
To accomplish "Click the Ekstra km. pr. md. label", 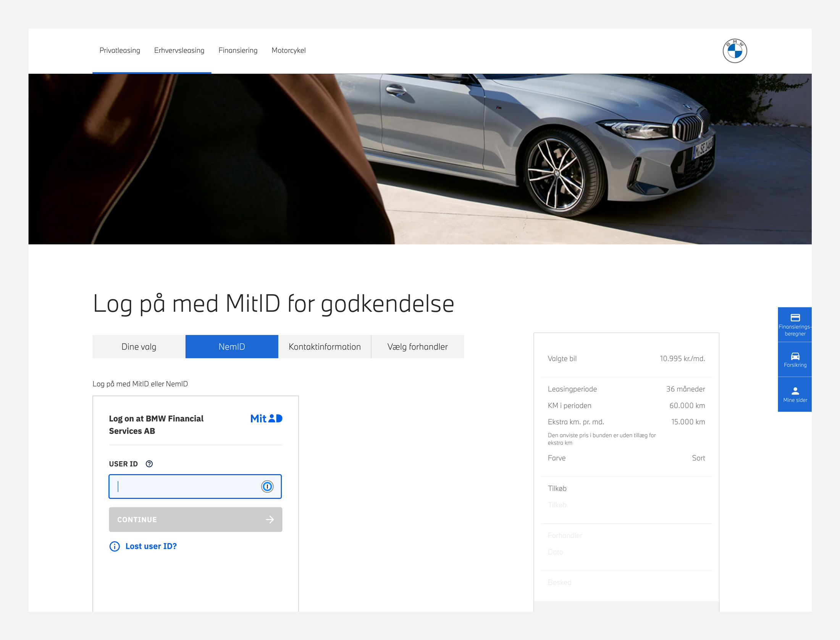I will pyautogui.click(x=576, y=422).
